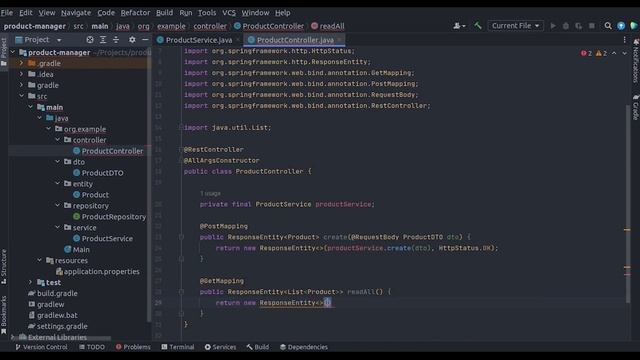Fold the imports block gutter toggle

click(x=181, y=128)
